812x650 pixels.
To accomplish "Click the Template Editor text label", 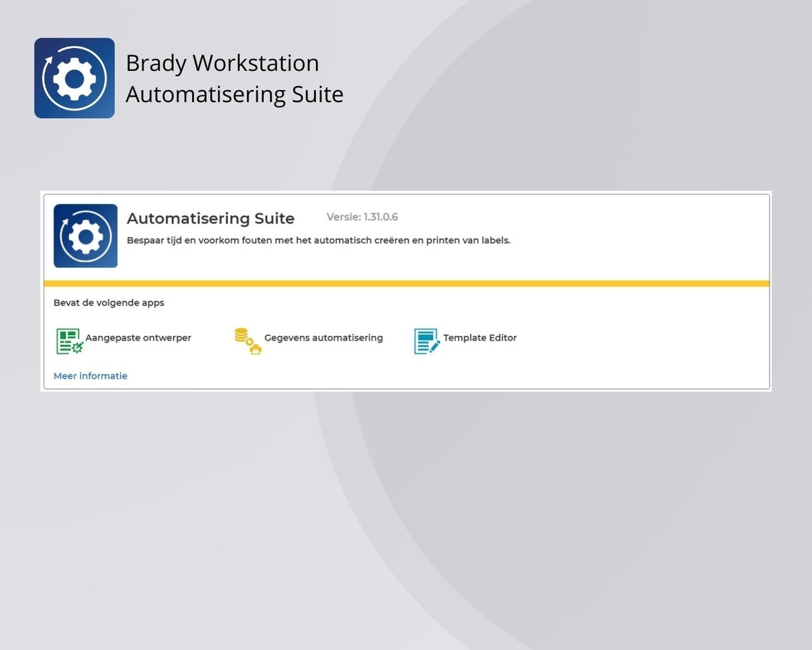I will [x=480, y=338].
